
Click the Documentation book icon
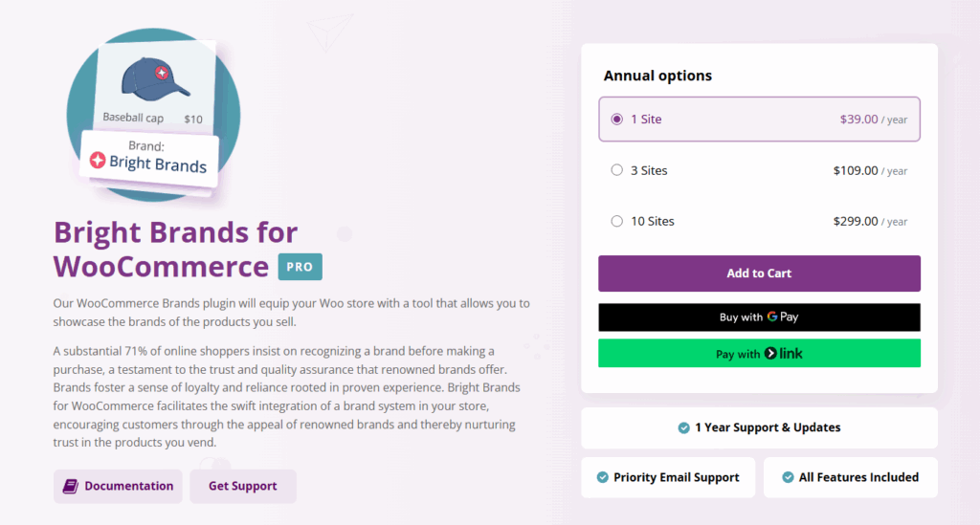(70, 486)
